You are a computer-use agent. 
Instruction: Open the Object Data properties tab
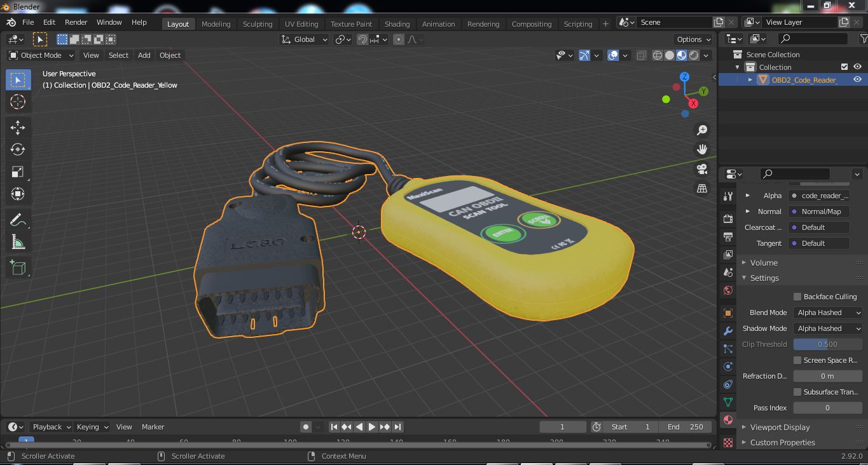click(x=728, y=402)
